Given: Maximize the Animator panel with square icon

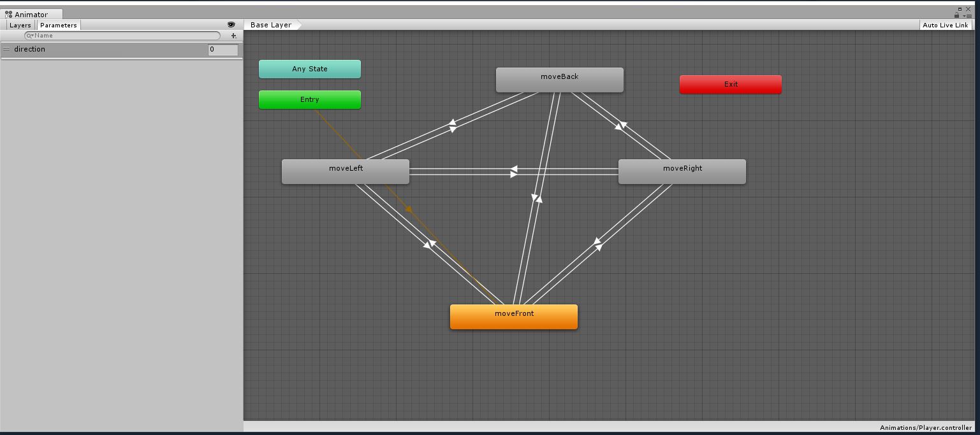Looking at the screenshot, I should [x=960, y=9].
